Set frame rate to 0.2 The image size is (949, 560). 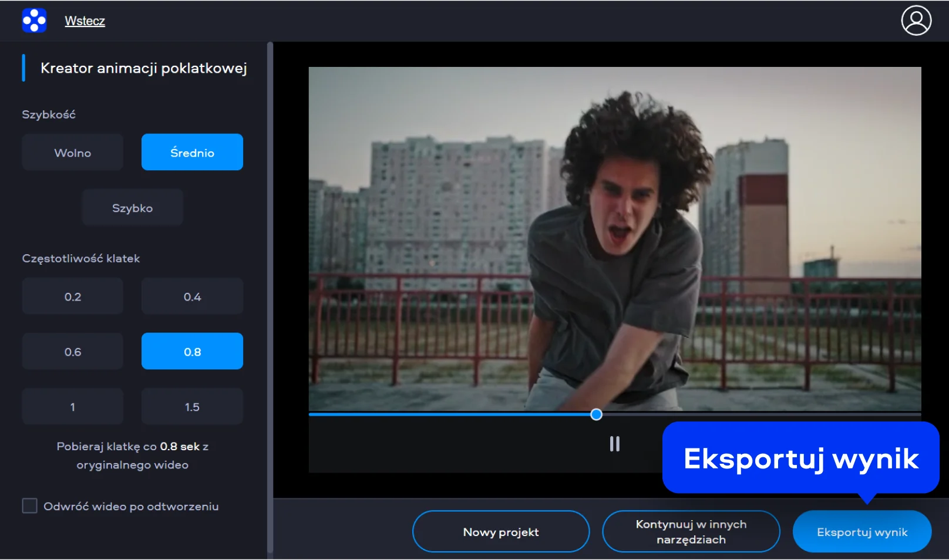click(73, 296)
